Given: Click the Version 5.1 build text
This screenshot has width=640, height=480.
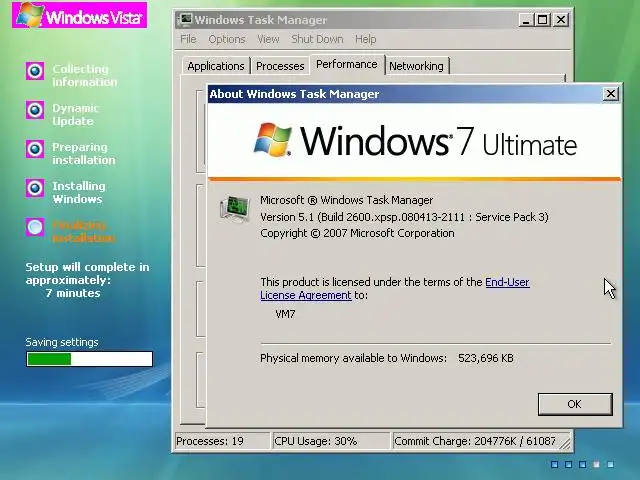Looking at the screenshot, I should [x=404, y=217].
